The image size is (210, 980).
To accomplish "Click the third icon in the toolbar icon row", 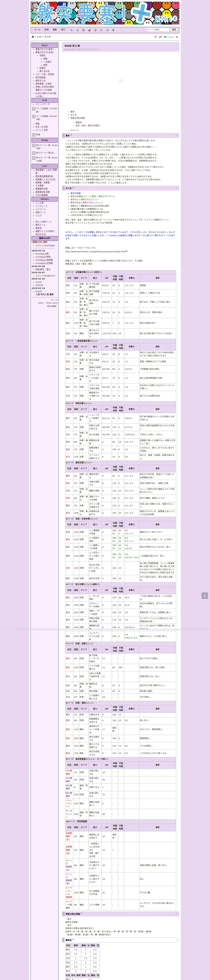I will (x=83, y=30).
